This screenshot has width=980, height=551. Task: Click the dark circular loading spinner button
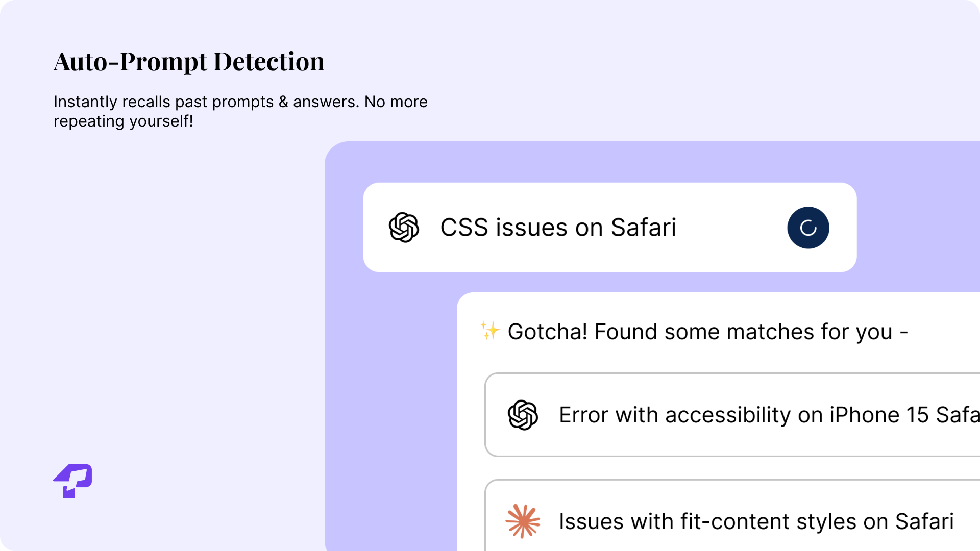coord(808,228)
